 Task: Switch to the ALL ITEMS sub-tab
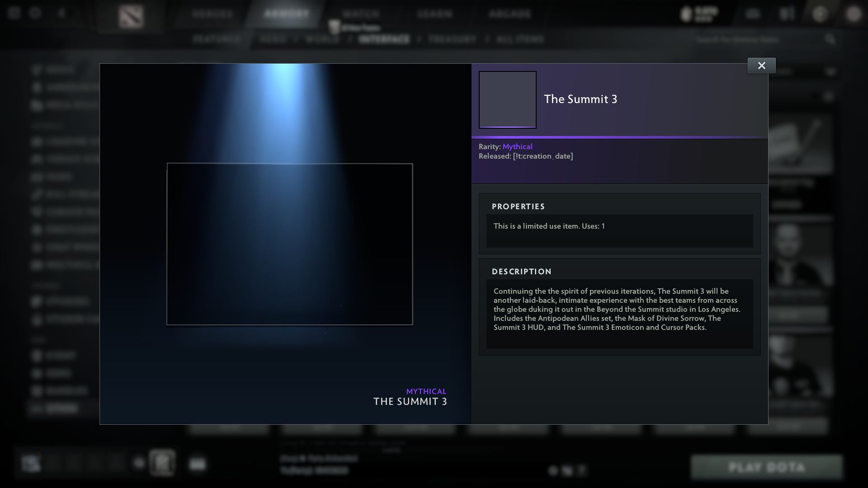tap(519, 39)
